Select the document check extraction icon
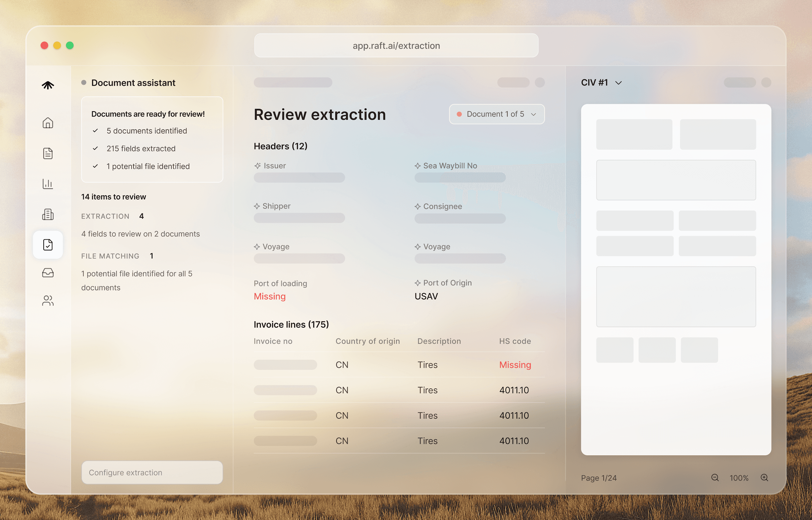Image resolution: width=812 pixels, height=520 pixels. pyautogui.click(x=47, y=245)
